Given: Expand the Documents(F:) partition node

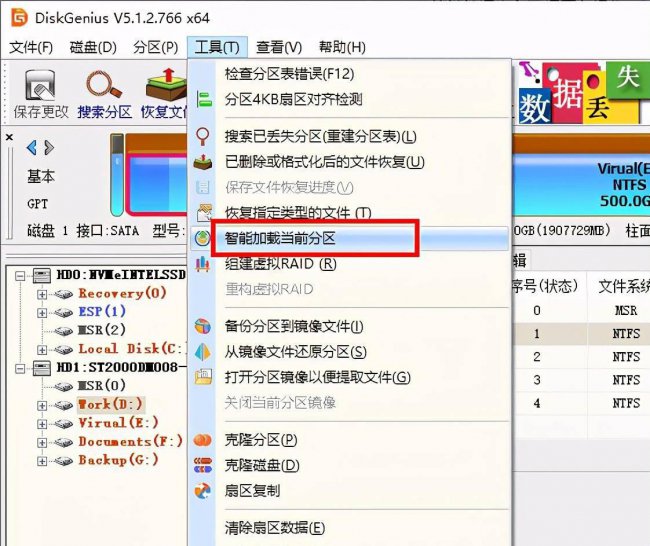Looking at the screenshot, I should click(x=42, y=442).
